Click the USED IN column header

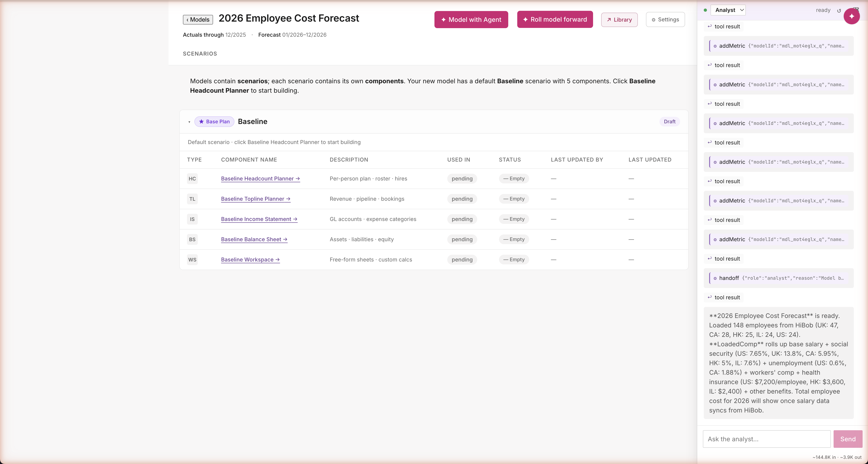(459, 160)
